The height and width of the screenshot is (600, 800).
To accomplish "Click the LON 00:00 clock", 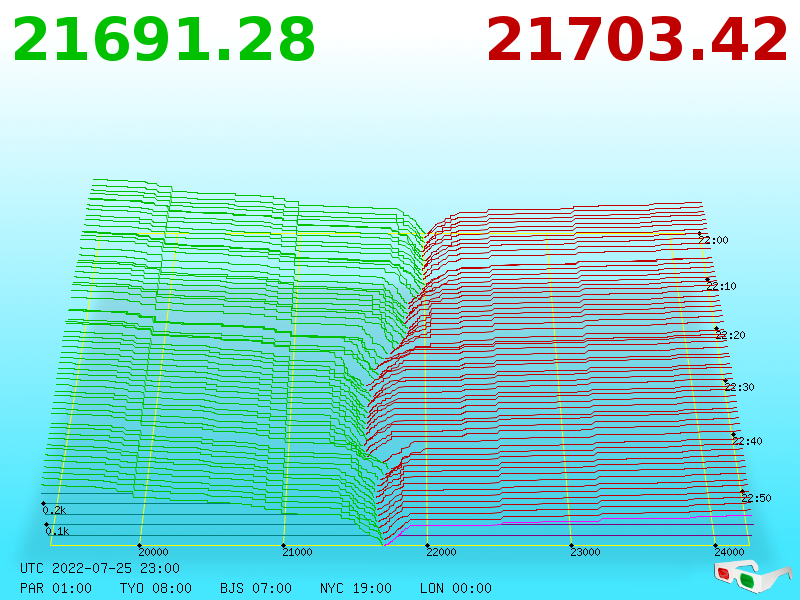I will [456, 588].
